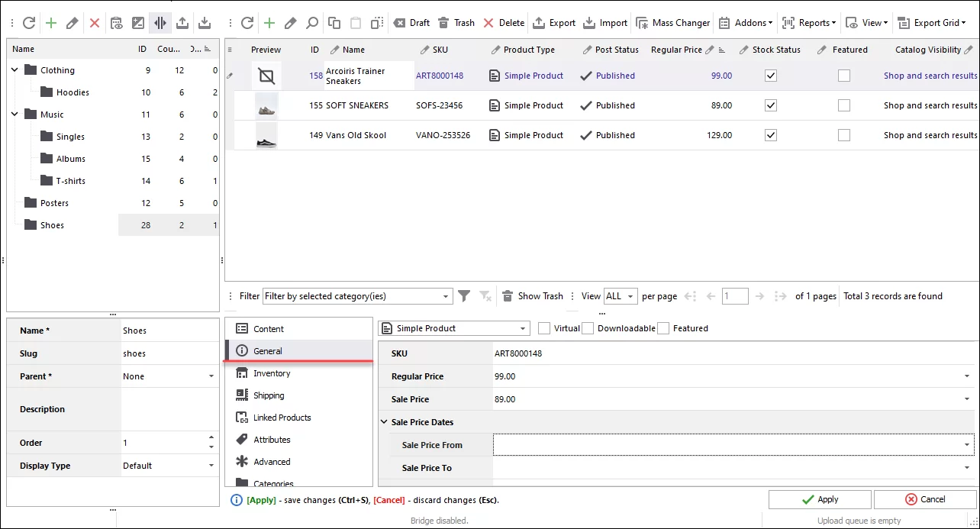
Task: Open the Linked Products section
Action: (281, 418)
